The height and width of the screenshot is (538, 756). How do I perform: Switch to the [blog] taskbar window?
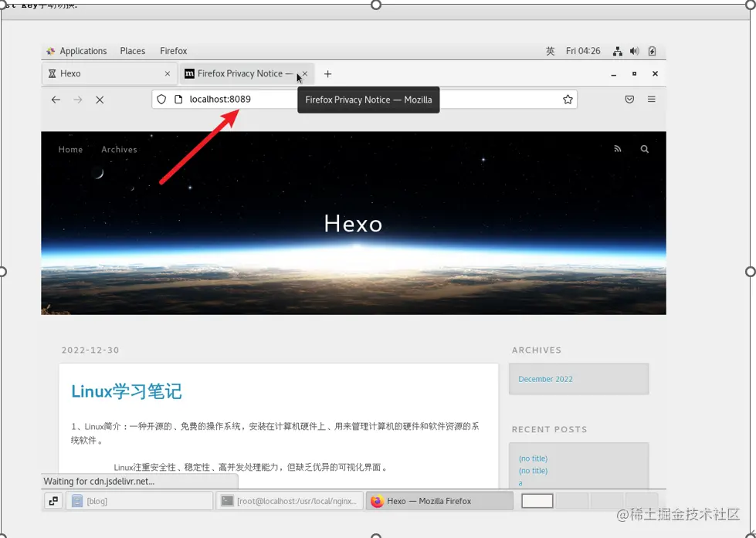click(x=139, y=501)
